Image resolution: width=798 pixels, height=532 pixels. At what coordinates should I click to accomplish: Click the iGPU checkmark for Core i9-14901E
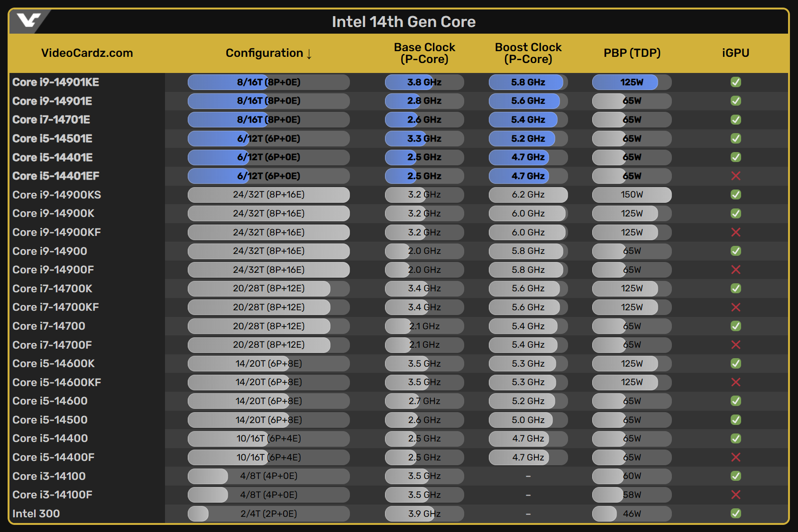point(736,101)
